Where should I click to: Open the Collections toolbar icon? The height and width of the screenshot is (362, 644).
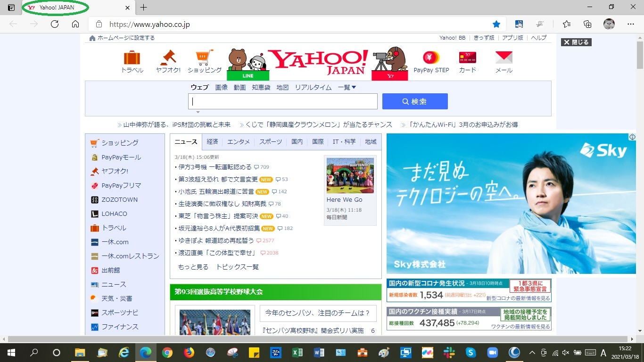[587, 24]
